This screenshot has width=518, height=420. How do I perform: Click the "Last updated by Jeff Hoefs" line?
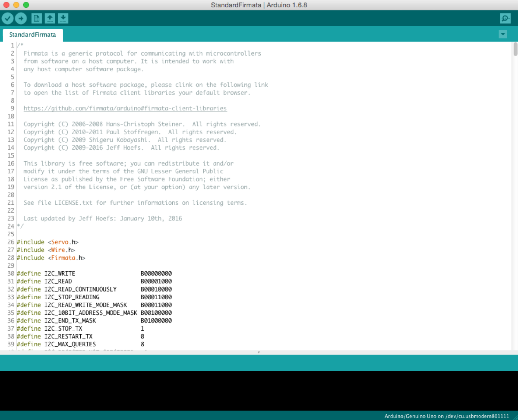[x=103, y=218]
